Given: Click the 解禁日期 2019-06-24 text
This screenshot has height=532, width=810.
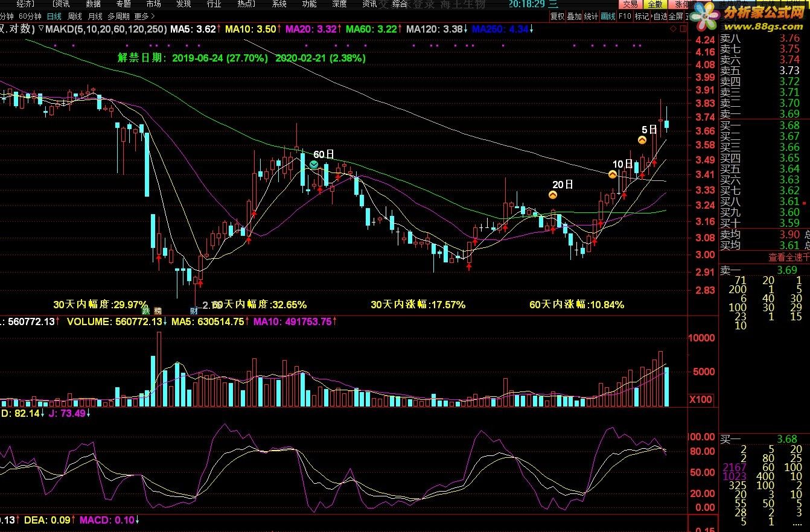Looking at the screenshot, I should 193,59.
